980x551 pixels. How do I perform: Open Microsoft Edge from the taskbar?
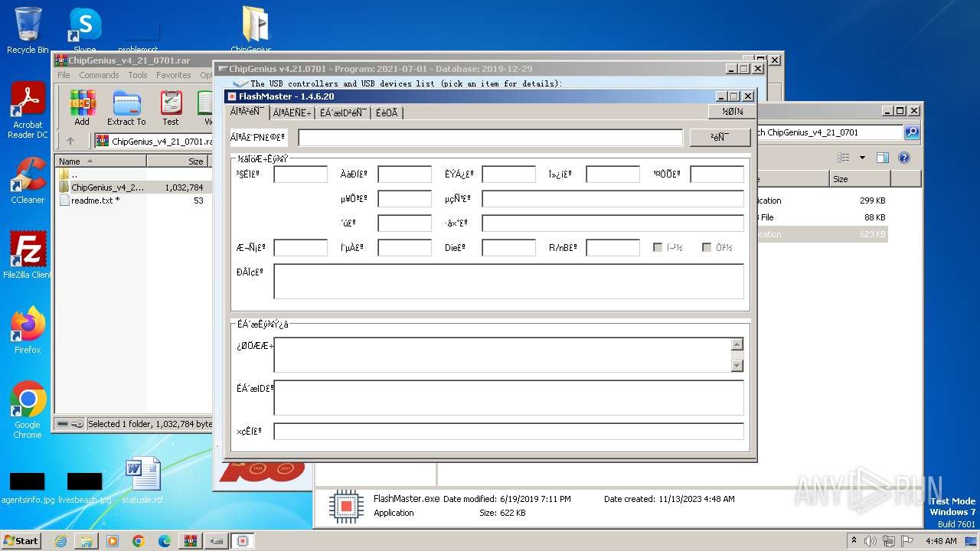tap(165, 541)
